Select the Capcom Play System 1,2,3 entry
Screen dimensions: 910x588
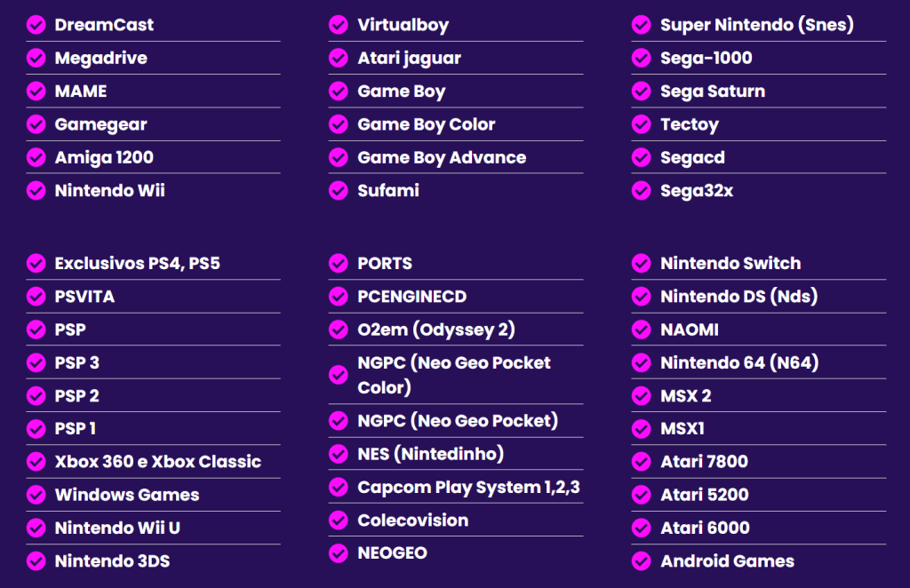468,488
